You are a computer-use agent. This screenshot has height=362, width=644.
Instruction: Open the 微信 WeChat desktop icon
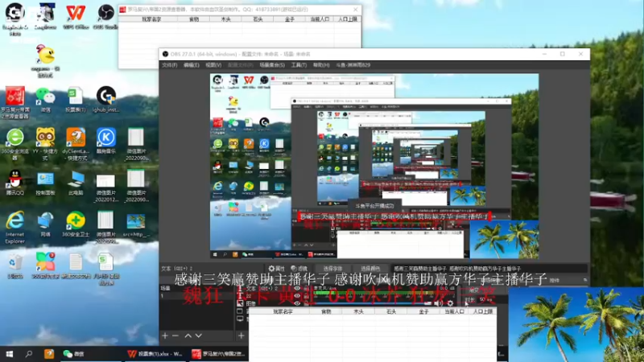[46, 100]
